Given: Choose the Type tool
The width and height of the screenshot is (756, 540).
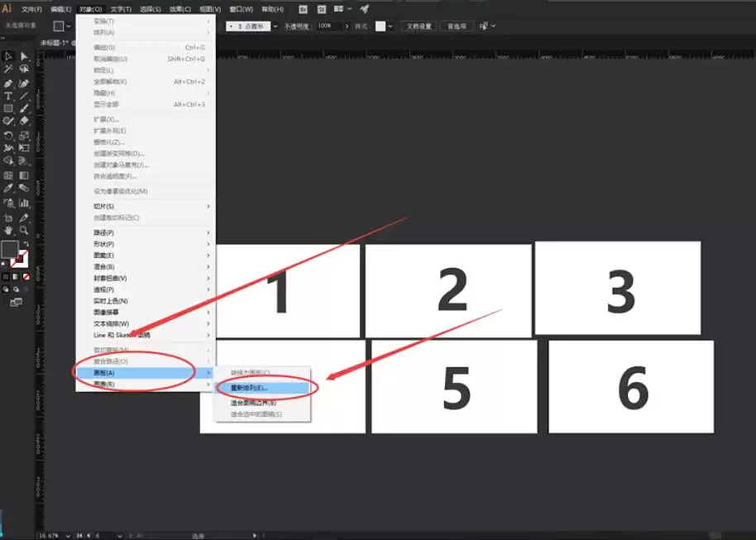Looking at the screenshot, I should (x=8, y=96).
